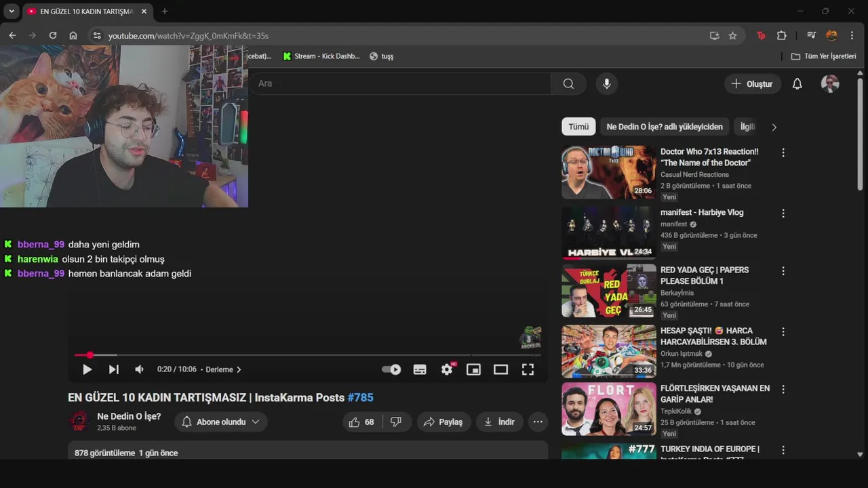The height and width of the screenshot is (488, 868).
Task: Select the Ne Dedin O İşe? adlı yükleyiciden chip
Action: pyautogui.click(x=665, y=127)
